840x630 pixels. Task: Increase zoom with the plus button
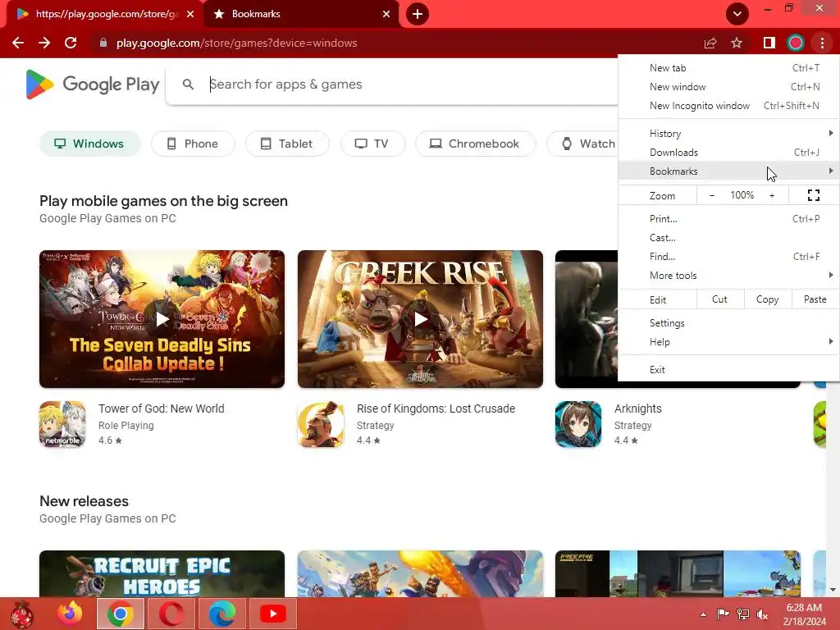pyautogui.click(x=772, y=195)
